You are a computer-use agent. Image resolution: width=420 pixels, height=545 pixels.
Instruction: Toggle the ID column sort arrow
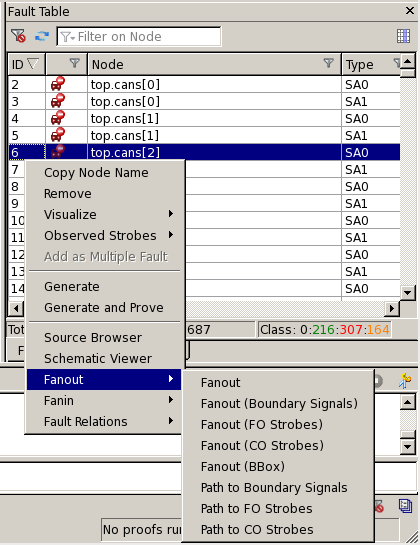tap(33, 64)
